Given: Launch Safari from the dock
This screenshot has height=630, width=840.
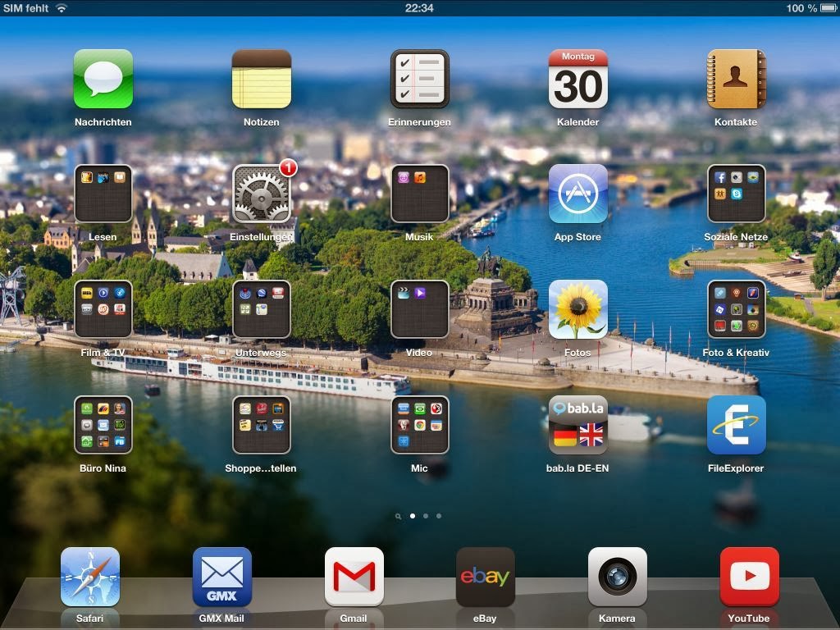Looking at the screenshot, I should [90, 577].
